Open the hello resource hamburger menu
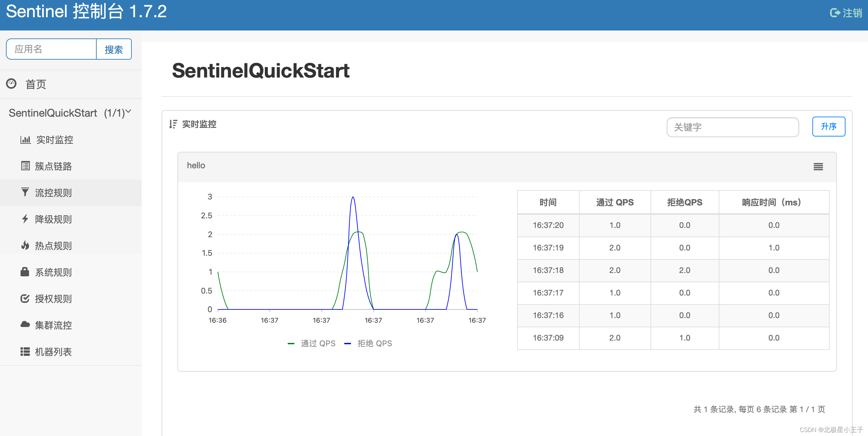Viewport: 868px width, 436px height. (818, 167)
